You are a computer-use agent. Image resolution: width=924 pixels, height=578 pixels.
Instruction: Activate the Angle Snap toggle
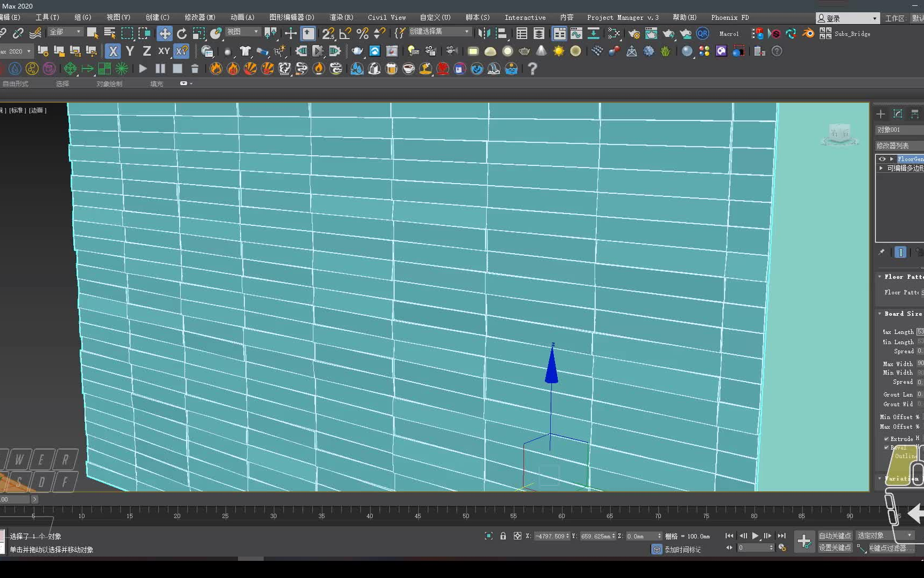point(345,34)
